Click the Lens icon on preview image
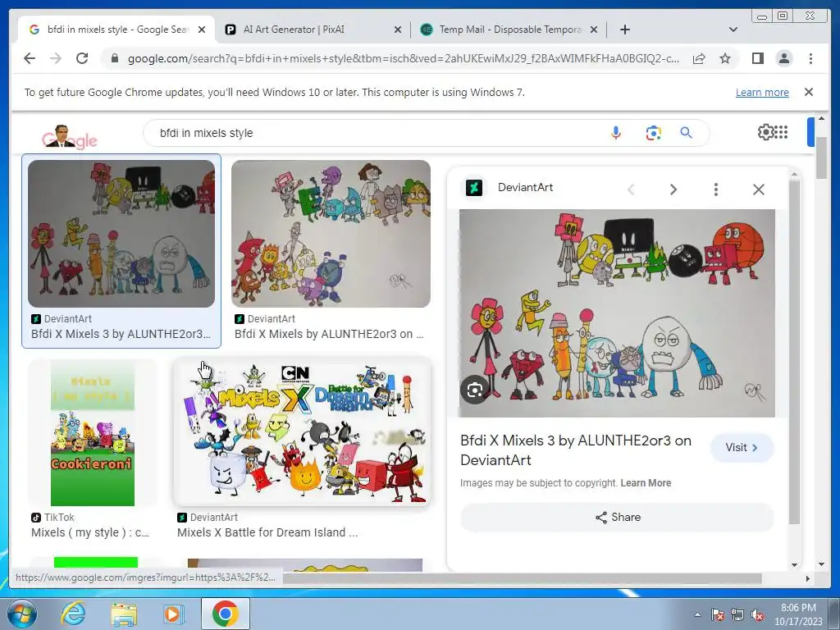This screenshot has width=840, height=630. click(x=475, y=390)
